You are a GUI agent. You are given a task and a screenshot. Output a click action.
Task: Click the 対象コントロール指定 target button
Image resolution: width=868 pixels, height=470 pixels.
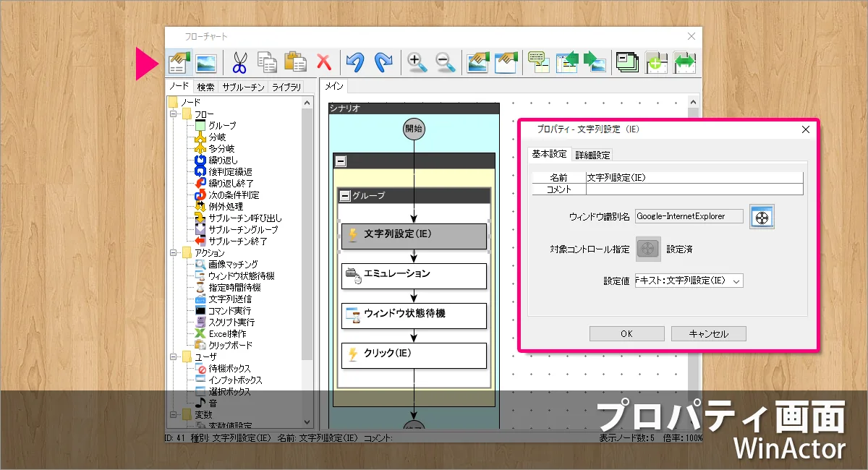(x=648, y=249)
